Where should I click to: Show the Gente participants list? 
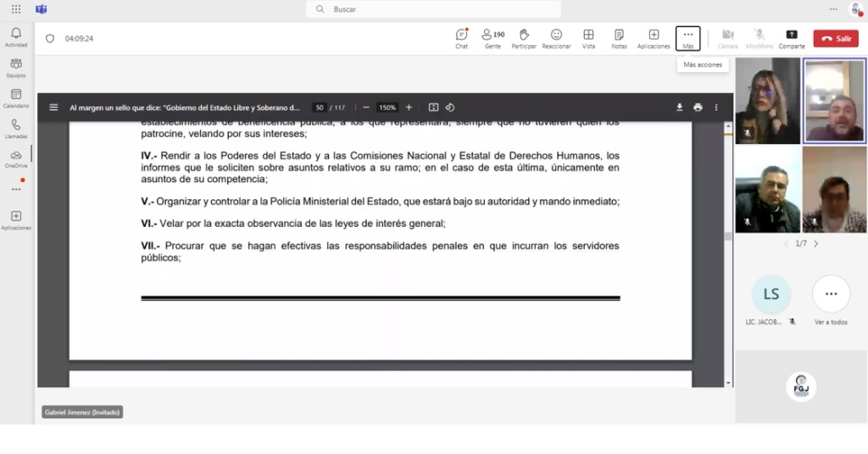tap(492, 39)
